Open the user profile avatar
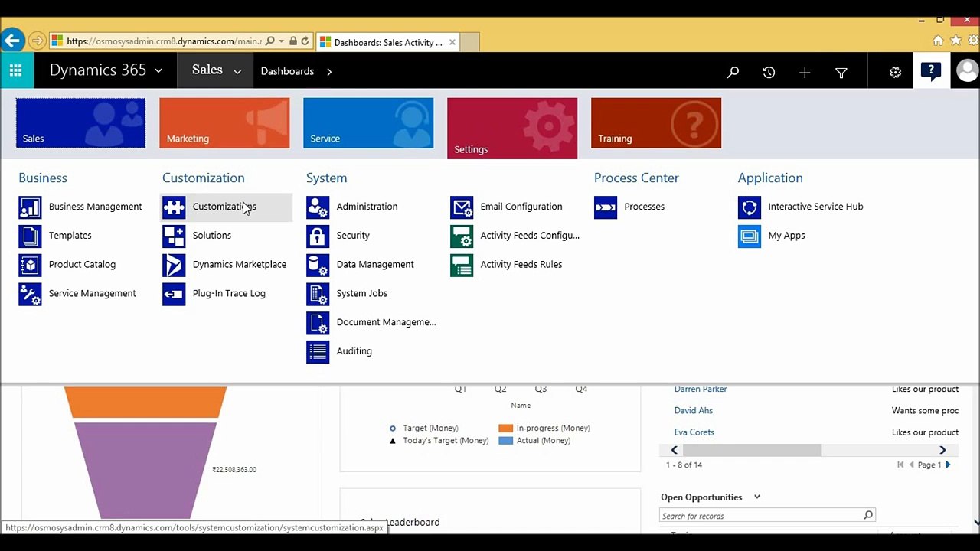980x551 pixels. click(967, 71)
